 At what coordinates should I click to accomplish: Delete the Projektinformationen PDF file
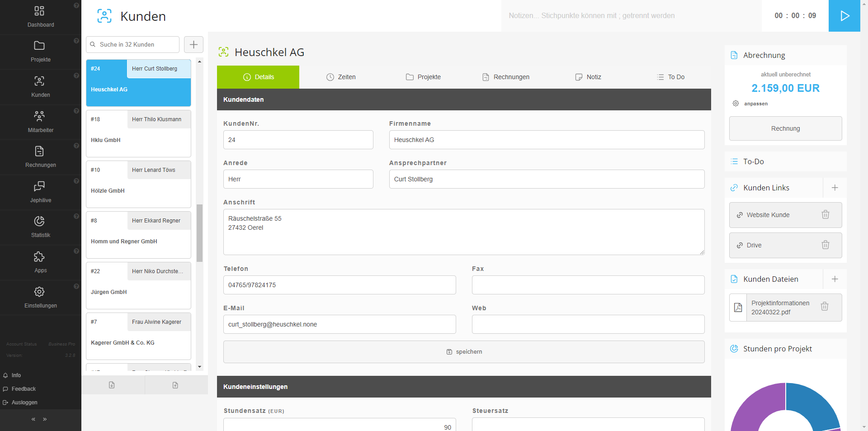click(x=824, y=307)
